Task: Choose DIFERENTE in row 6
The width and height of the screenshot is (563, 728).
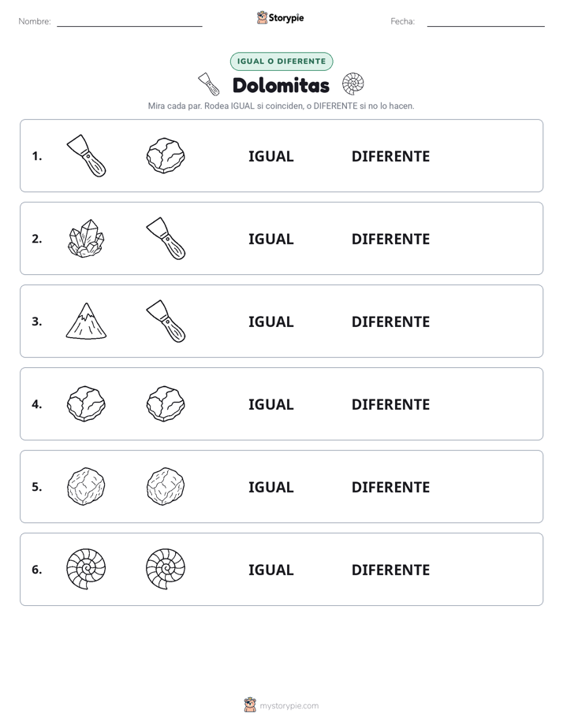Action: [390, 570]
